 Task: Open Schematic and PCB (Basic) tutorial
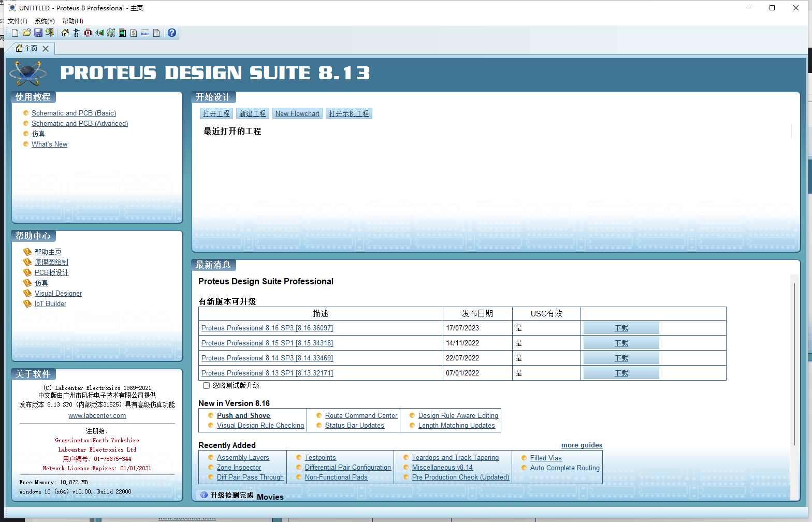(74, 113)
